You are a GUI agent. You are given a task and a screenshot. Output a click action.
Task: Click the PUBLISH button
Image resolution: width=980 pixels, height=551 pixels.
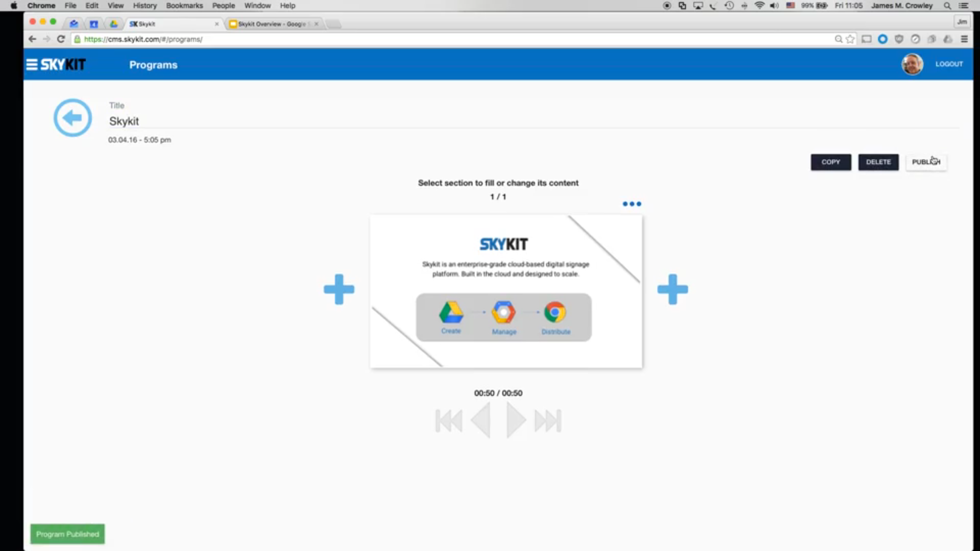click(926, 162)
